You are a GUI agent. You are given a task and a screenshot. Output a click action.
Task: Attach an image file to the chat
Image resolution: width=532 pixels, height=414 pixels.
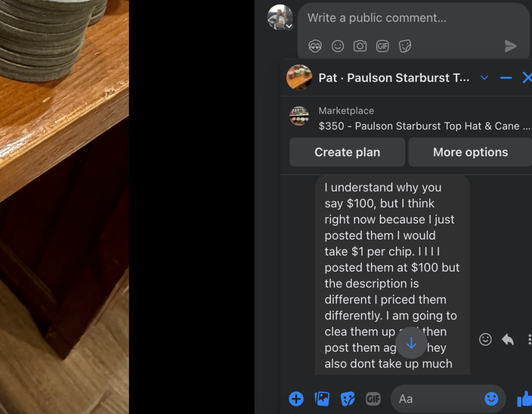(322, 399)
